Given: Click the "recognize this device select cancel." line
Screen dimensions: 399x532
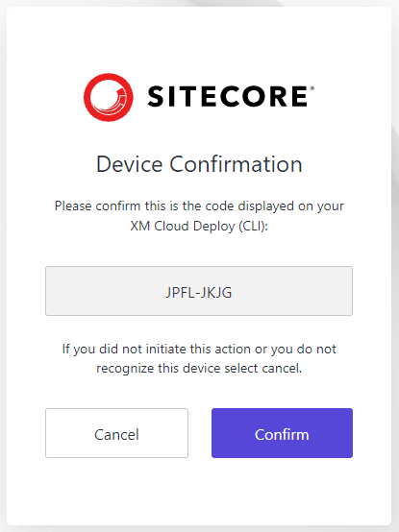Looking at the screenshot, I should [x=199, y=368].
